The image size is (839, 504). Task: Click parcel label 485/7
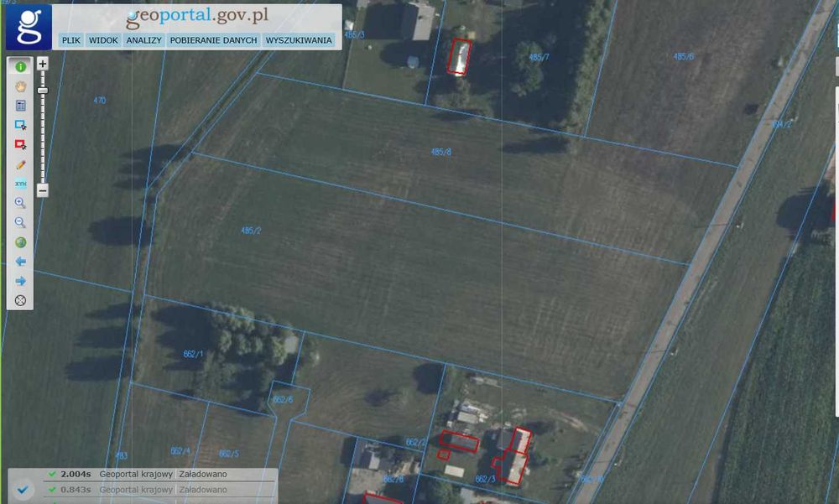tap(539, 57)
